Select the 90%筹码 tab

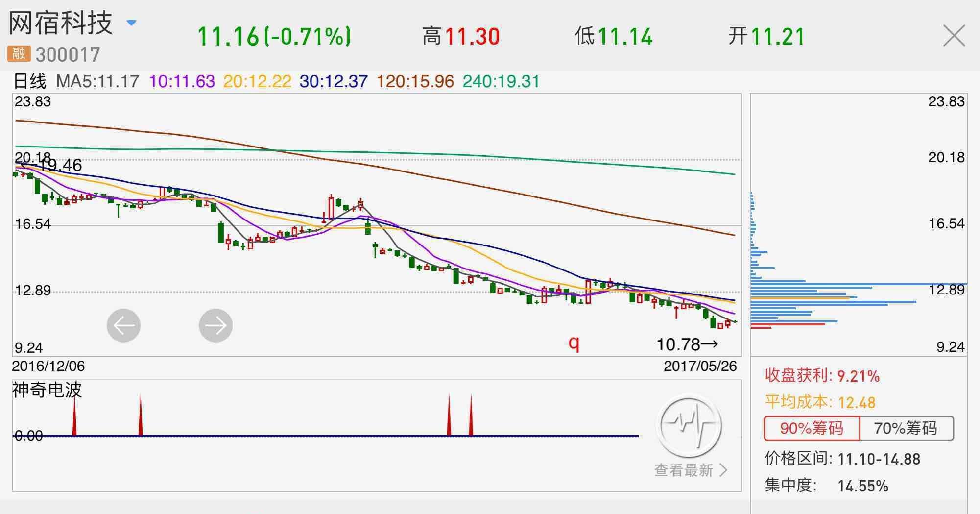pos(812,428)
